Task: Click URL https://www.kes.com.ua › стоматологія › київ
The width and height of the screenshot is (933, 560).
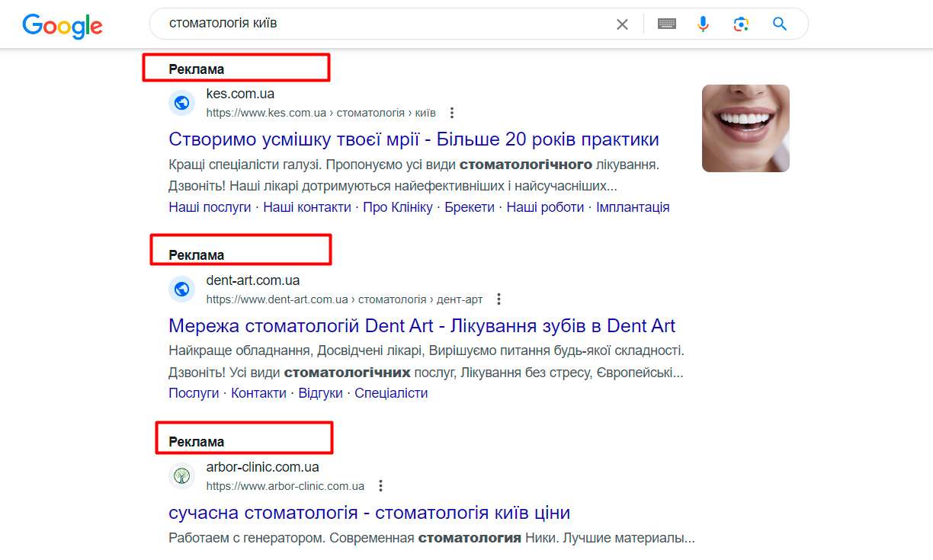Action: click(321, 113)
